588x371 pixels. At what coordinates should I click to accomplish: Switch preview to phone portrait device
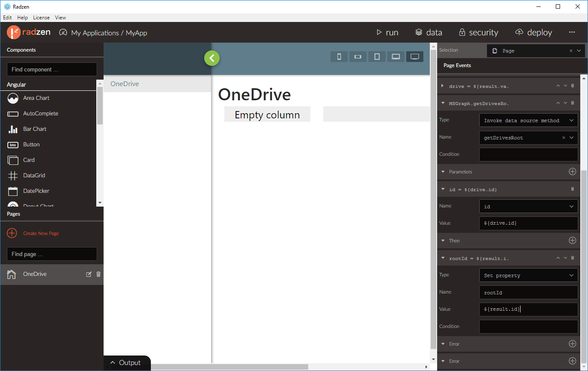tap(339, 57)
